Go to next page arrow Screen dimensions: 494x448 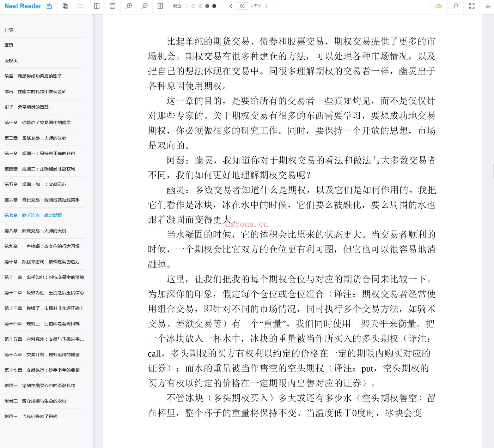coord(266,6)
